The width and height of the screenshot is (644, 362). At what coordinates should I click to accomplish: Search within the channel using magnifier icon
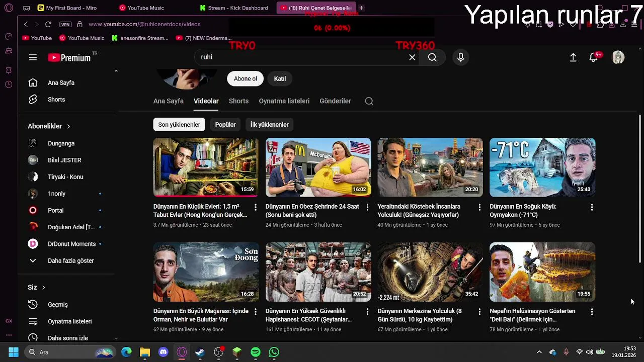pos(369,101)
